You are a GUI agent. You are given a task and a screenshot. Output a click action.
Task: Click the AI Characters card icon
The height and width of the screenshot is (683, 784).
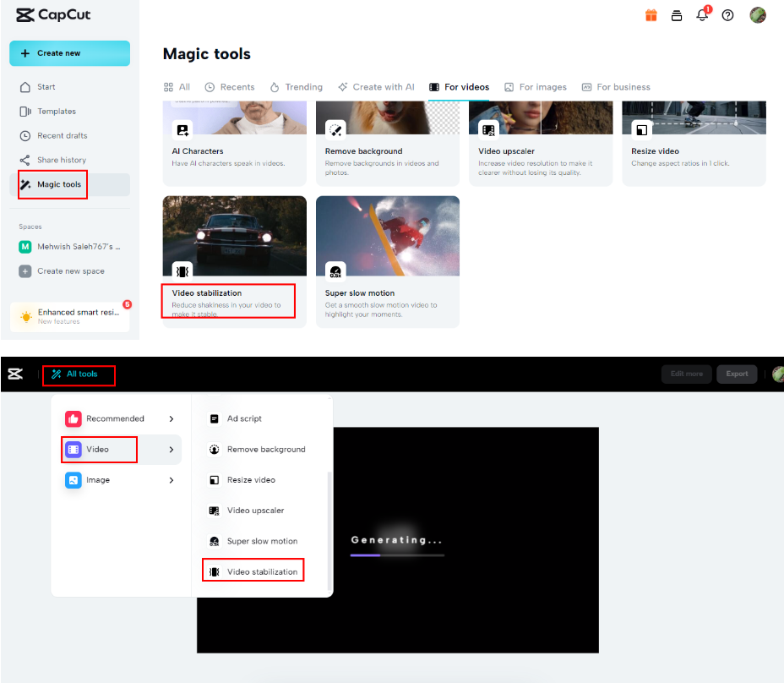pyautogui.click(x=182, y=130)
